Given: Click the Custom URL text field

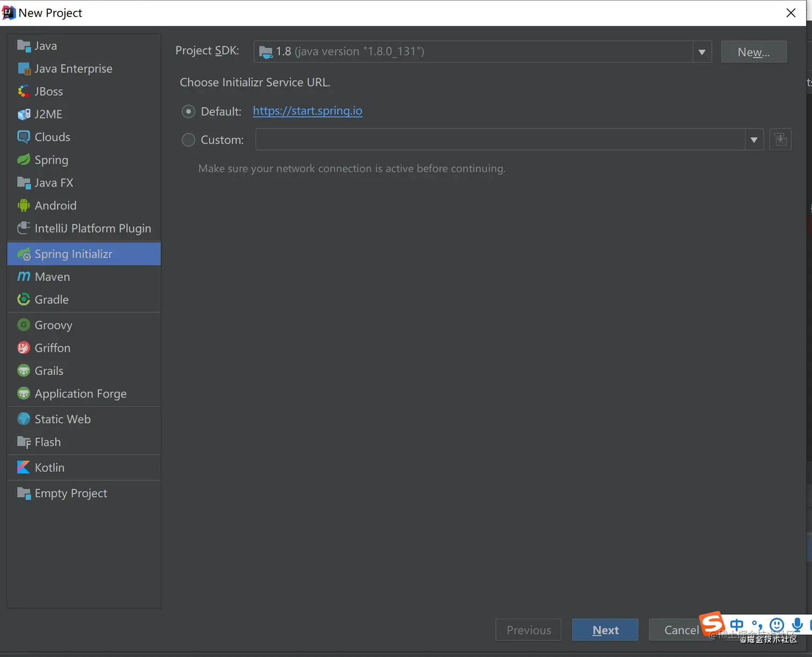Looking at the screenshot, I should [500, 140].
